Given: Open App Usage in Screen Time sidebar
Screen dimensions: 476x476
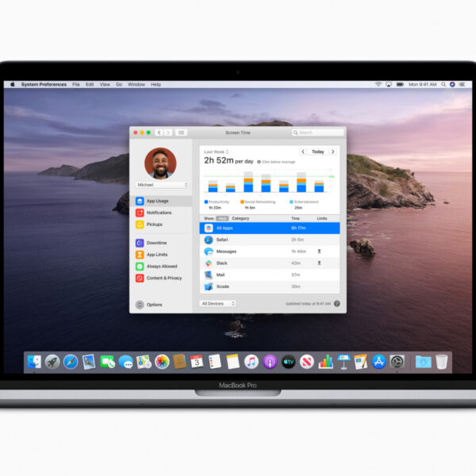Looking at the screenshot, I should (162, 201).
